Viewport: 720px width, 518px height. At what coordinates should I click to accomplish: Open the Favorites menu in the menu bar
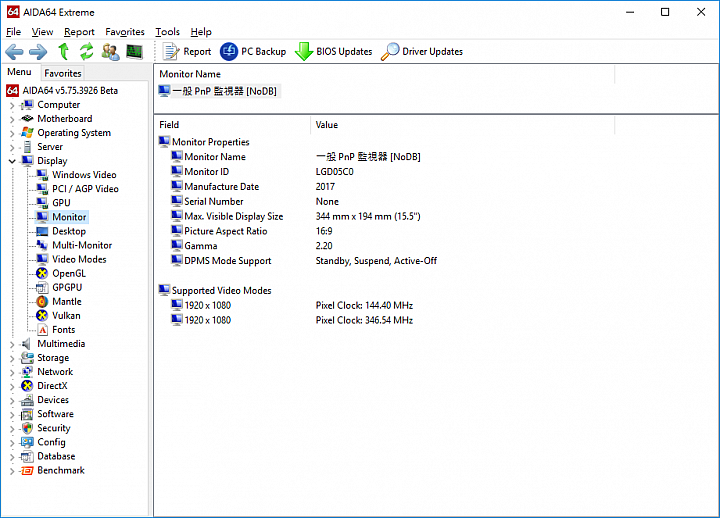(x=124, y=32)
